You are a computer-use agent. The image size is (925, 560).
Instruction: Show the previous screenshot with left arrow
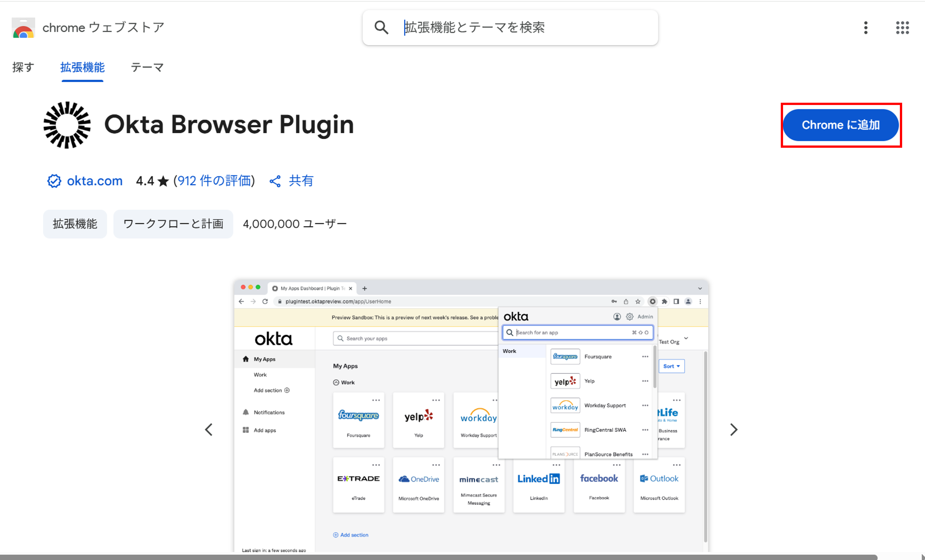coord(209,429)
